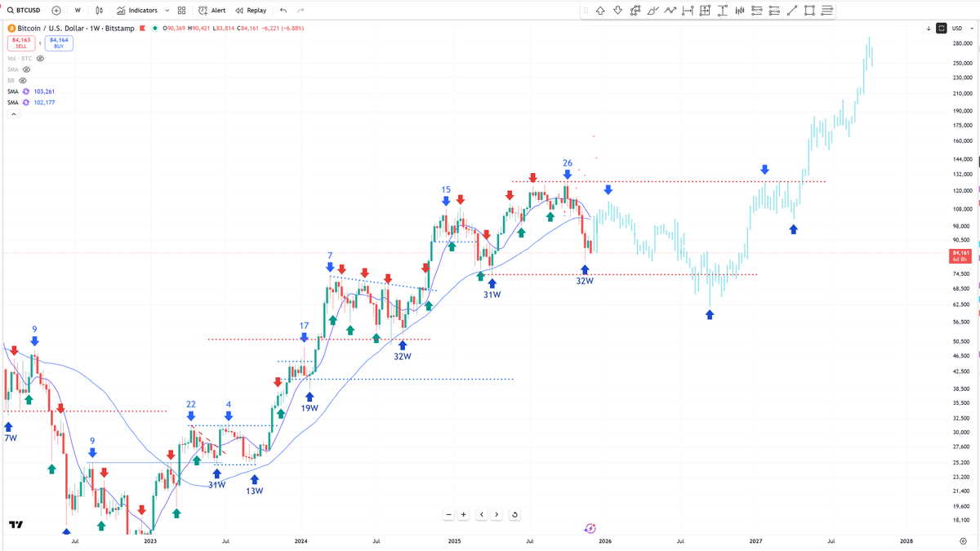This screenshot has width=980, height=551.
Task: Select the candlestick chart style icon
Action: click(98, 10)
